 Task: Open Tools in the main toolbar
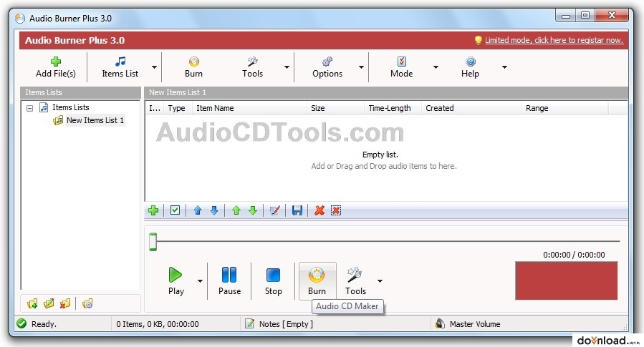[252, 67]
